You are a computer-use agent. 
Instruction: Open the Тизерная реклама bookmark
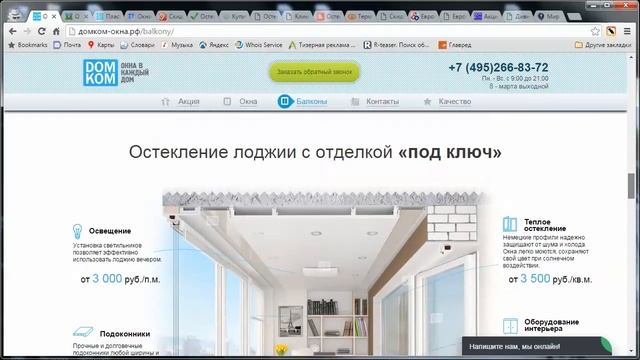click(322, 45)
